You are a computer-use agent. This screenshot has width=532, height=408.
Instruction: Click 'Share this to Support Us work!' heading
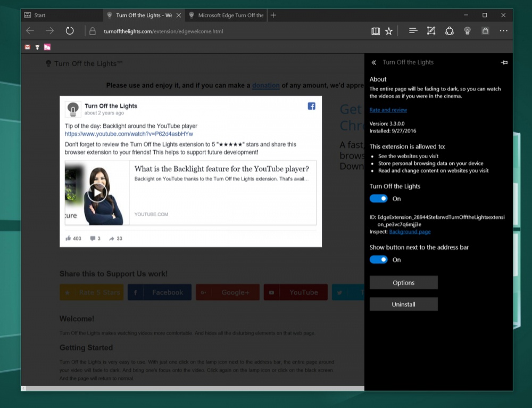pyautogui.click(x=113, y=274)
